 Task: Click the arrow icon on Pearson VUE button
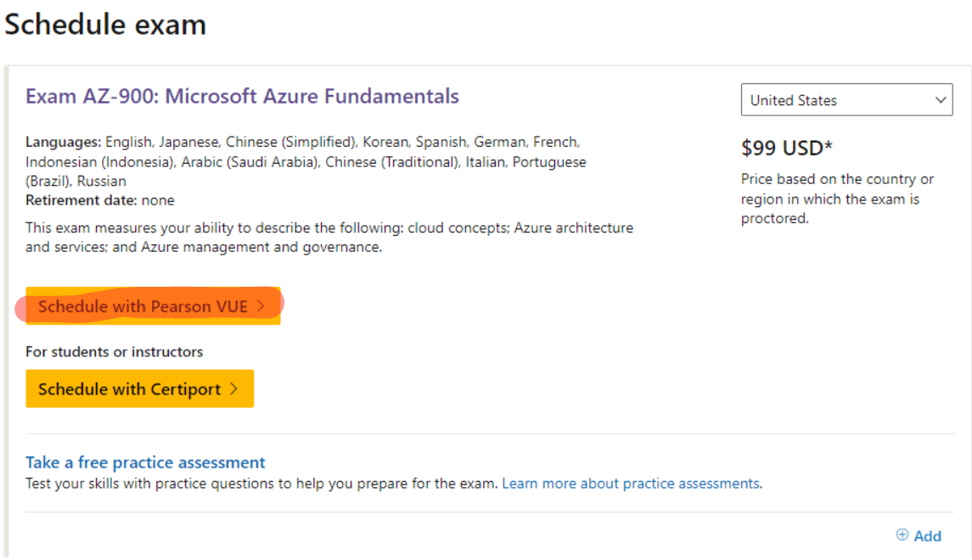coord(261,306)
